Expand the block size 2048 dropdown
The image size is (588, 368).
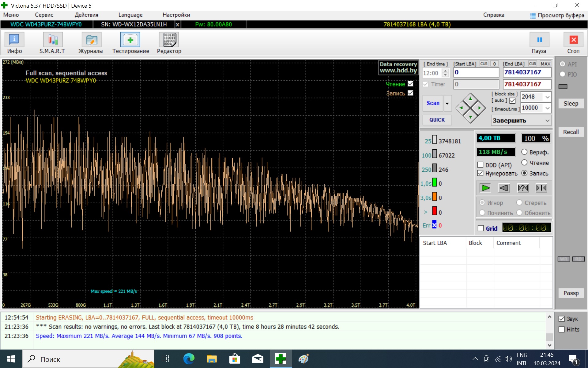pyautogui.click(x=547, y=97)
